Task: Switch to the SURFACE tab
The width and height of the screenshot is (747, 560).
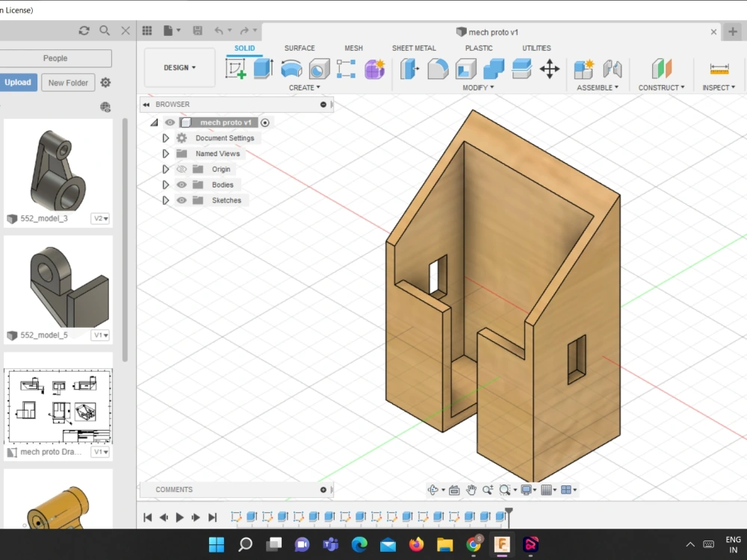Action: pos(300,48)
